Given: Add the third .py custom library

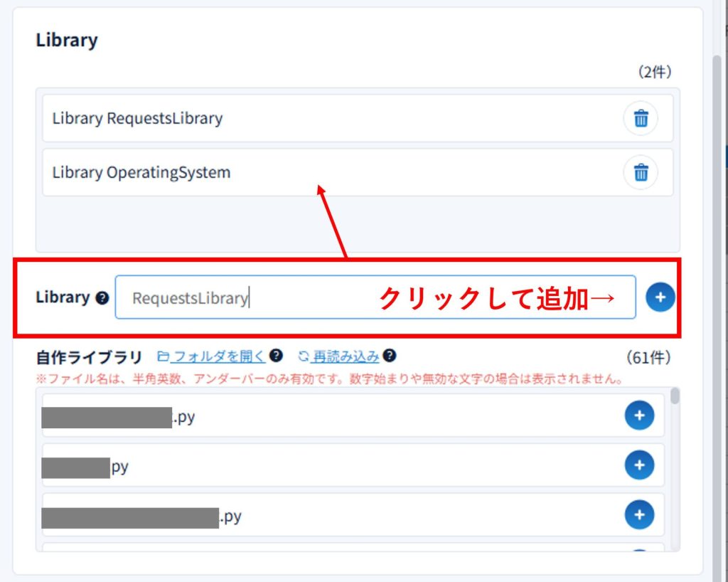Looking at the screenshot, I should (x=639, y=514).
